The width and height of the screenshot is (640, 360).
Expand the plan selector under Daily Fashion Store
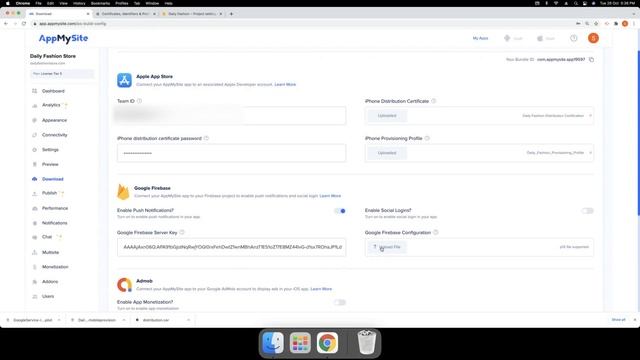(62, 74)
